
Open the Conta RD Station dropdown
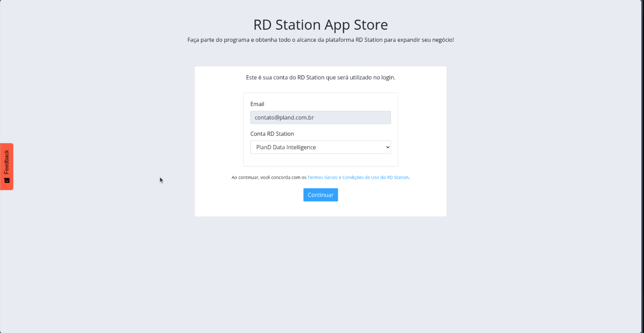320,147
